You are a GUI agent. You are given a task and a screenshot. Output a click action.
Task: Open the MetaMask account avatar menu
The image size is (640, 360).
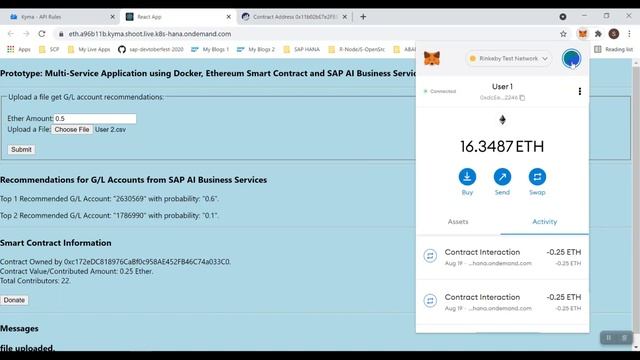571,58
